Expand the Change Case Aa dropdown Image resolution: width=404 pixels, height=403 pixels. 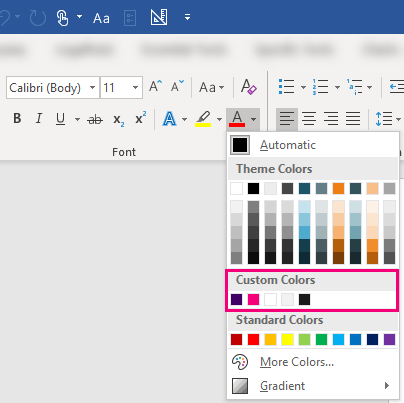[x=211, y=87]
